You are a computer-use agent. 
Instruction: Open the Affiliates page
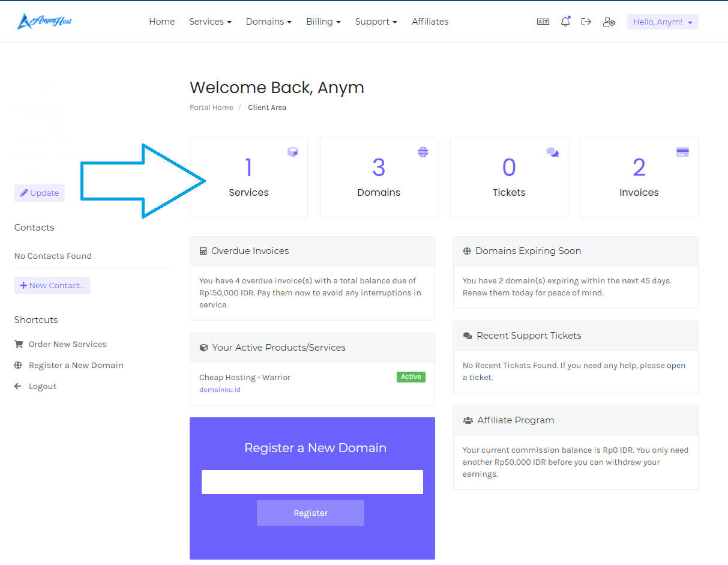[430, 22]
